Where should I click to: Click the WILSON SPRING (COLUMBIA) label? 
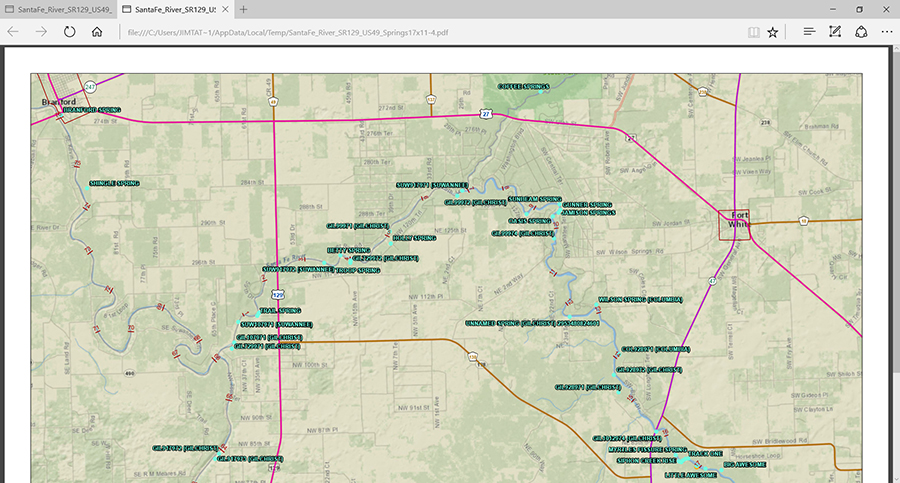pos(640,299)
